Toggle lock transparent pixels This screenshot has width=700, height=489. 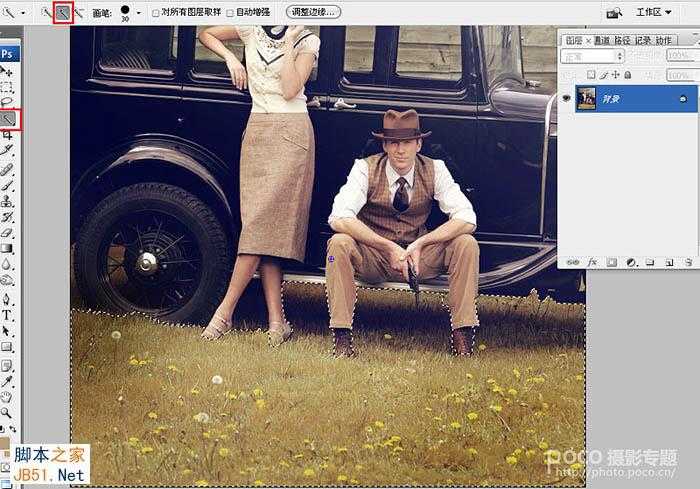click(591, 75)
